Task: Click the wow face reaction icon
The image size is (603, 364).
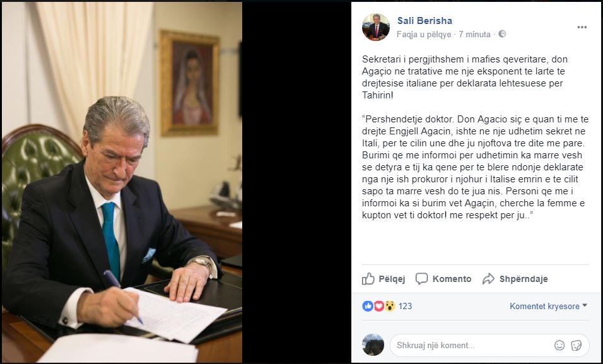Action: [390, 306]
